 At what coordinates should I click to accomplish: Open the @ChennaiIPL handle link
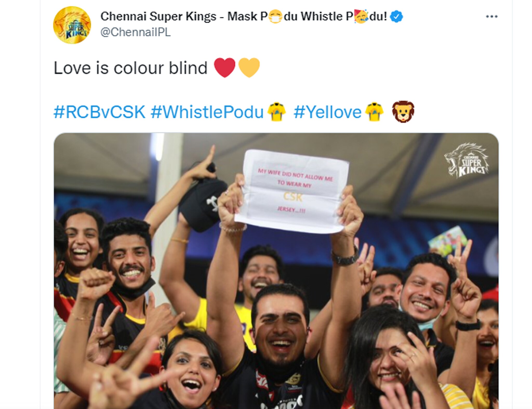135,32
